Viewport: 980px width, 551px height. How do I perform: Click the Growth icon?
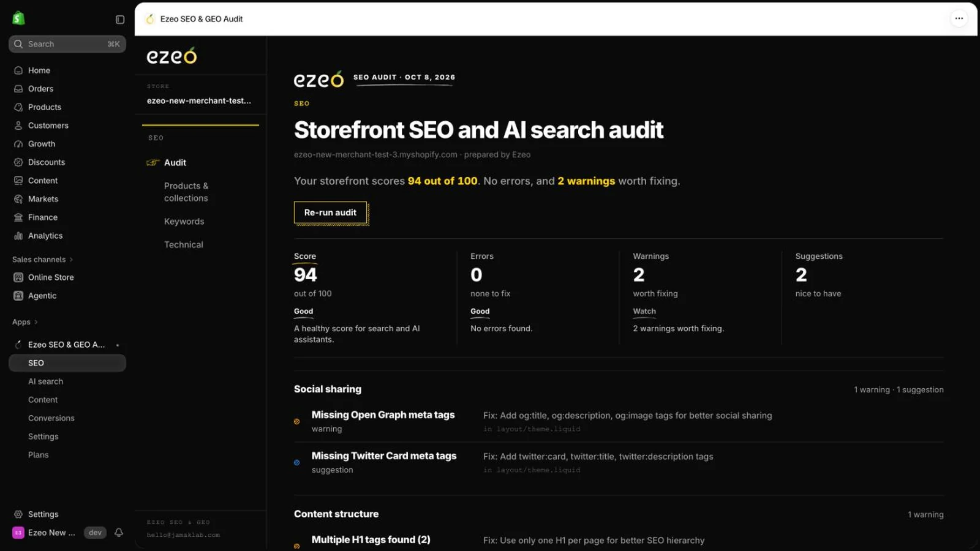pyautogui.click(x=18, y=144)
